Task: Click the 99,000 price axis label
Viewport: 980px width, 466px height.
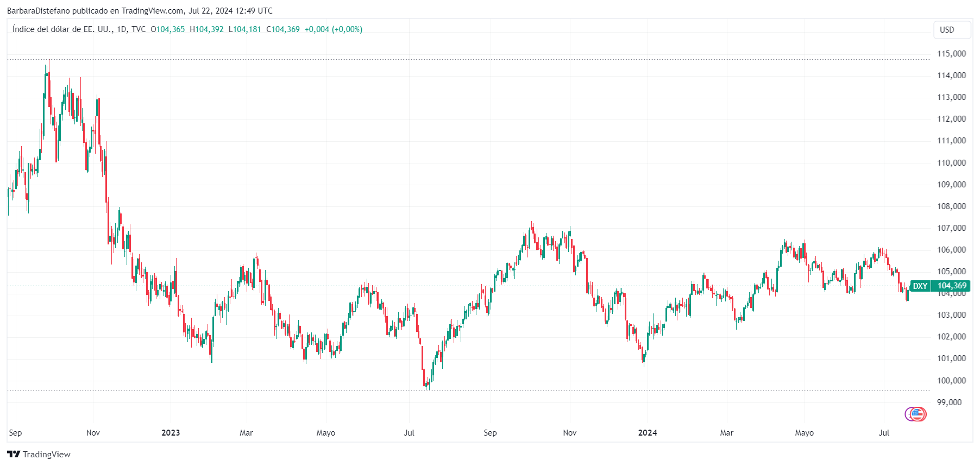Action: (x=950, y=402)
